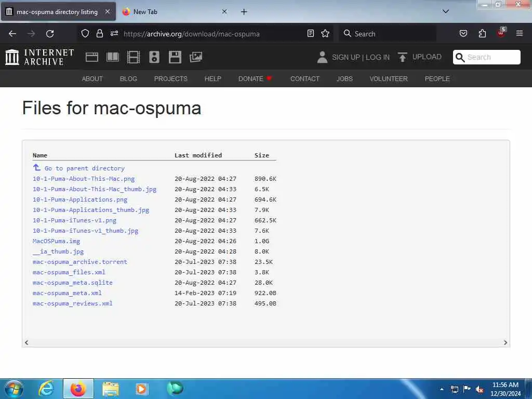Image resolution: width=532 pixels, height=399 pixels.
Task: Open the Pocket save icon
Action: click(x=463, y=33)
